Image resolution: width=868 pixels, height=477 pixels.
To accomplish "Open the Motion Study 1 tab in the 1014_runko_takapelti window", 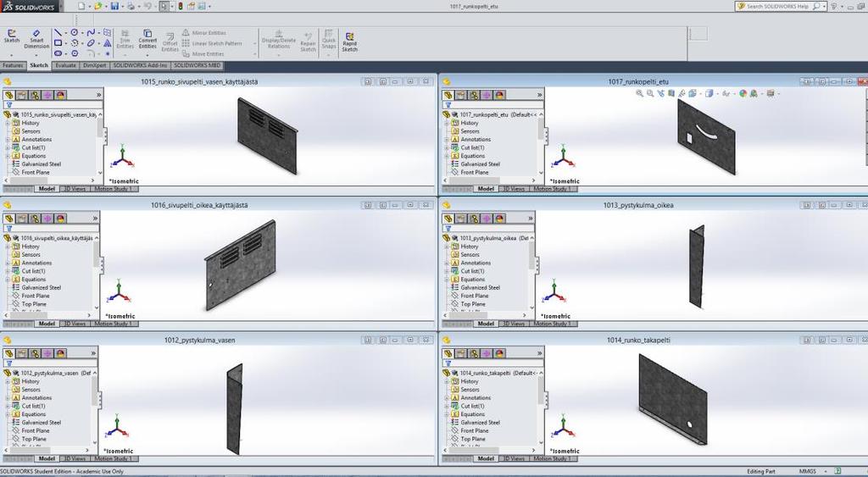I will [552, 458].
